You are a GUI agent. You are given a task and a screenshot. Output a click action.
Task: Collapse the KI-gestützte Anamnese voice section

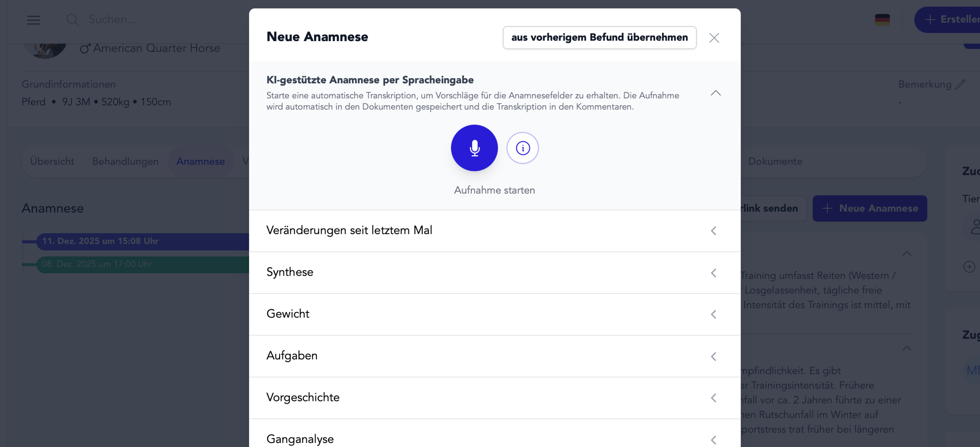(715, 94)
